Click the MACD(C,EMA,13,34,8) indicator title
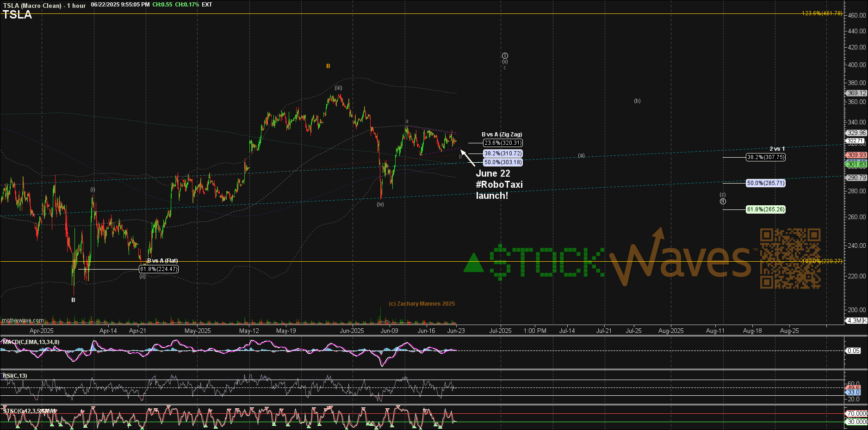This screenshot has width=868, height=430. point(31,342)
